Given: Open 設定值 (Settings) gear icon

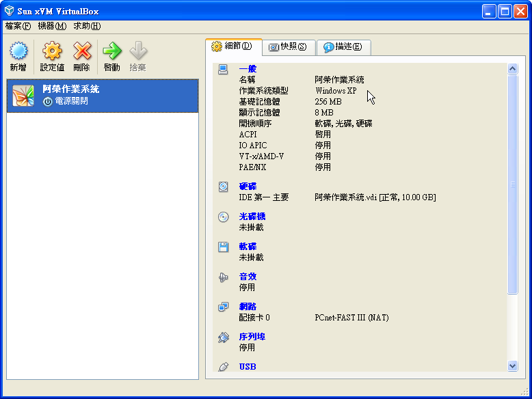Looking at the screenshot, I should 52,51.
